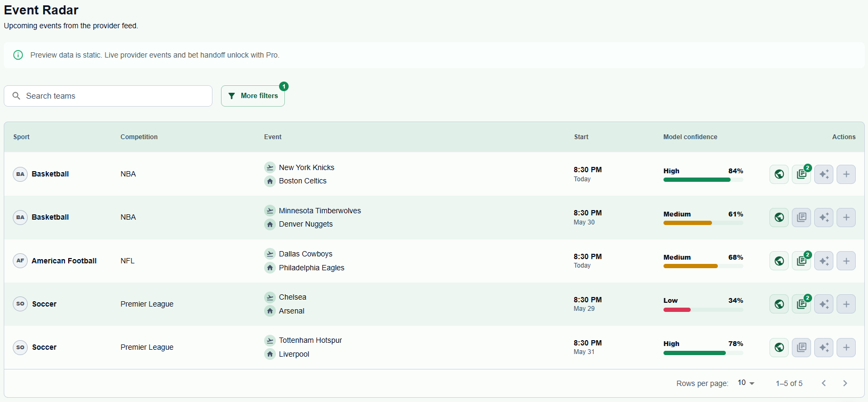
Task: Open globe icon for Cowboys vs Eagles
Action: (x=779, y=261)
